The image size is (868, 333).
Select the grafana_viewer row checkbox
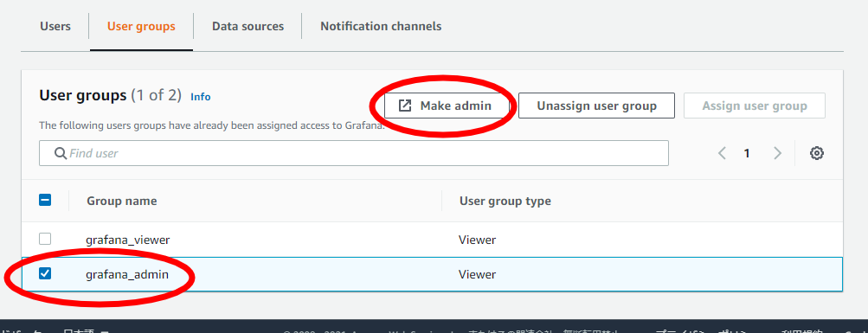pos(45,239)
